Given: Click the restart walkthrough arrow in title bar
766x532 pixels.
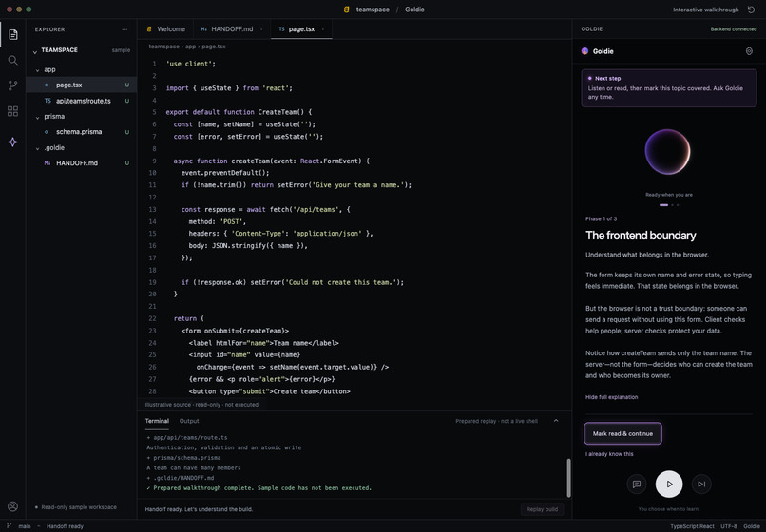Looking at the screenshot, I should pos(752,9).
